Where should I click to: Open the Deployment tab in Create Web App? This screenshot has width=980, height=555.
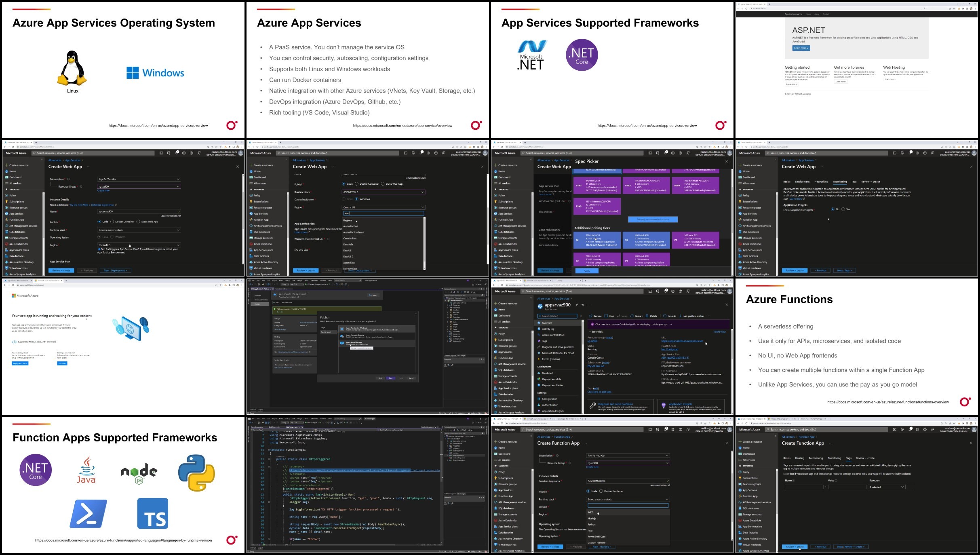coord(802,181)
